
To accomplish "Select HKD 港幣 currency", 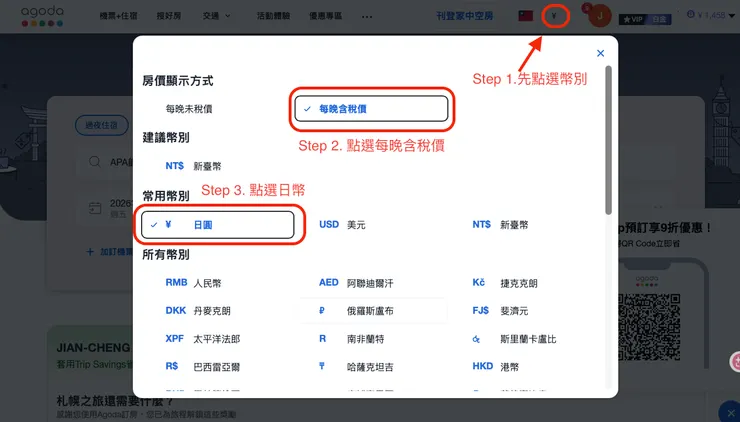I will (x=496, y=367).
